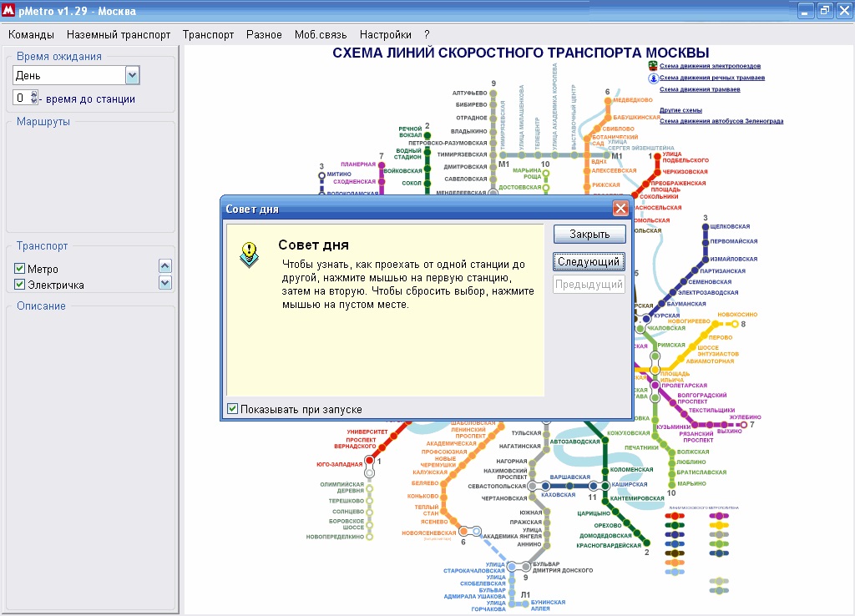
Task: Open Схема движения автобусов Зеленограда link
Action: pos(721,121)
